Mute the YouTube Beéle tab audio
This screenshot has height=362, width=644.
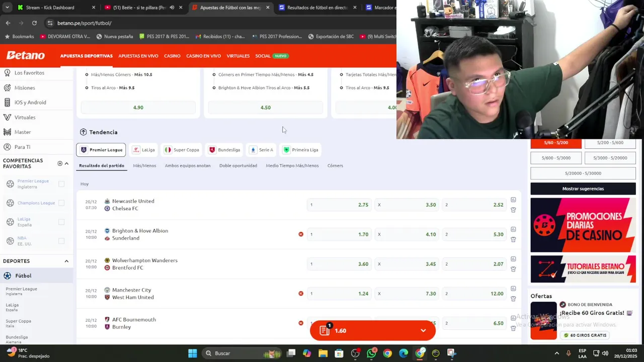172,8
